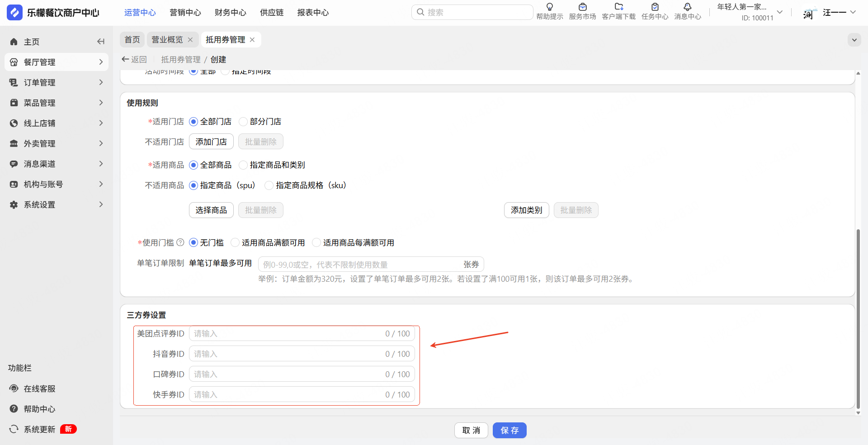Open 在线客服 in the sidebar

39,388
